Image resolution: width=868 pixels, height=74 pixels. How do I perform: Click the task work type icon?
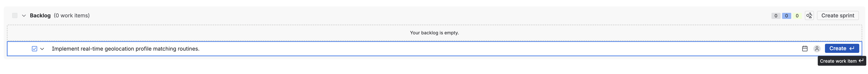tap(34, 49)
